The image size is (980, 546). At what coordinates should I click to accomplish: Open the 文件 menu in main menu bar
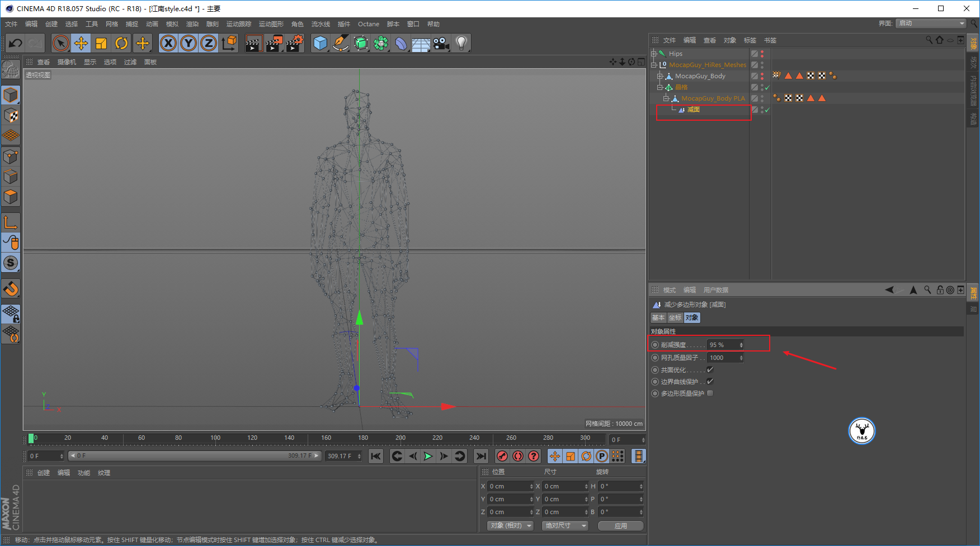click(x=11, y=24)
